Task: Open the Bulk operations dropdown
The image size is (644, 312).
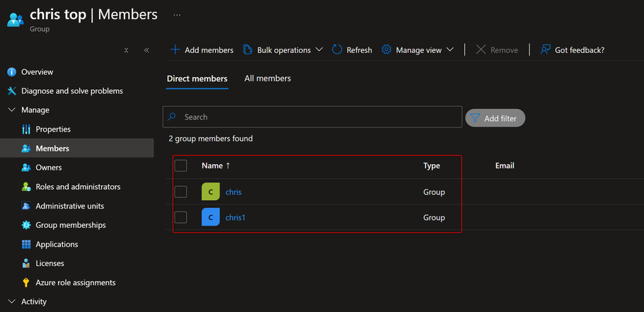Action: tap(283, 50)
